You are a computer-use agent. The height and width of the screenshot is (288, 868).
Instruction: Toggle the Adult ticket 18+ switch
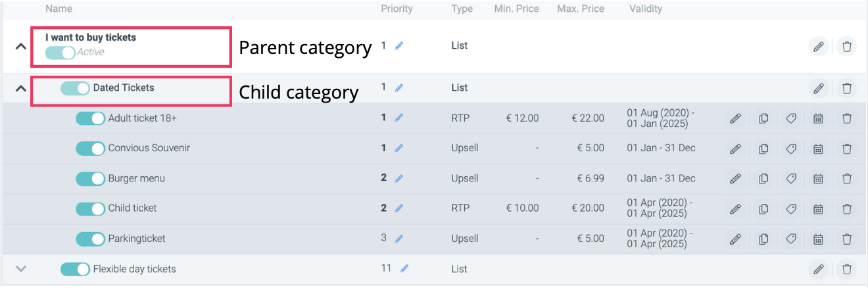(90, 118)
